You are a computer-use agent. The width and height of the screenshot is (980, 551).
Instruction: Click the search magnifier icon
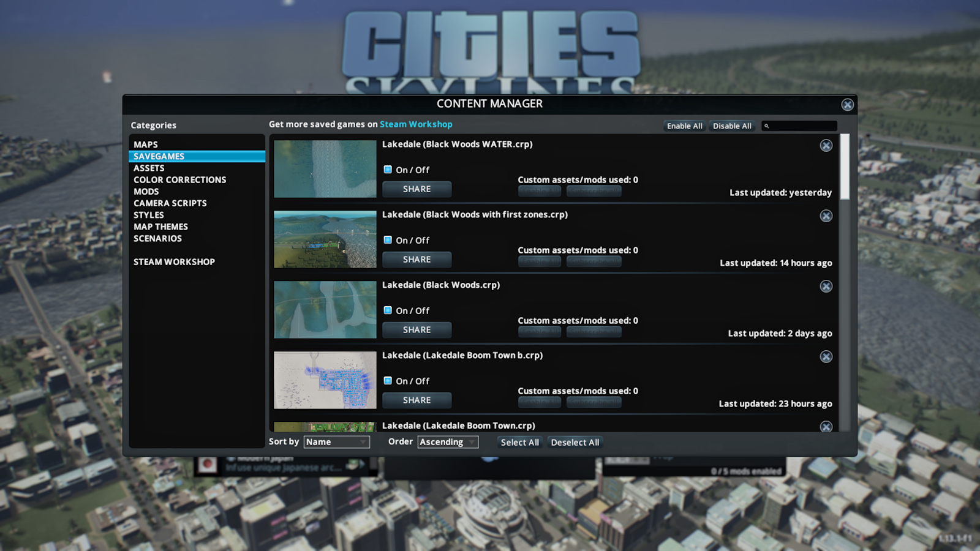(766, 126)
